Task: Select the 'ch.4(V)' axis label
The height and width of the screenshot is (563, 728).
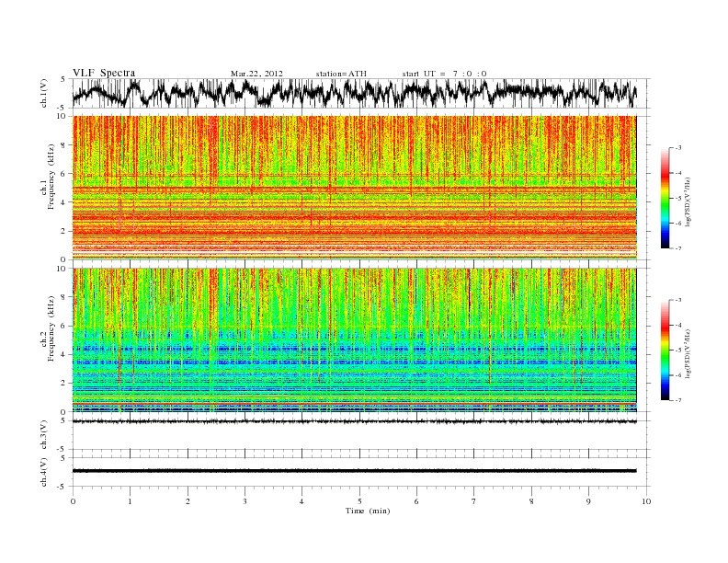Action: point(44,472)
